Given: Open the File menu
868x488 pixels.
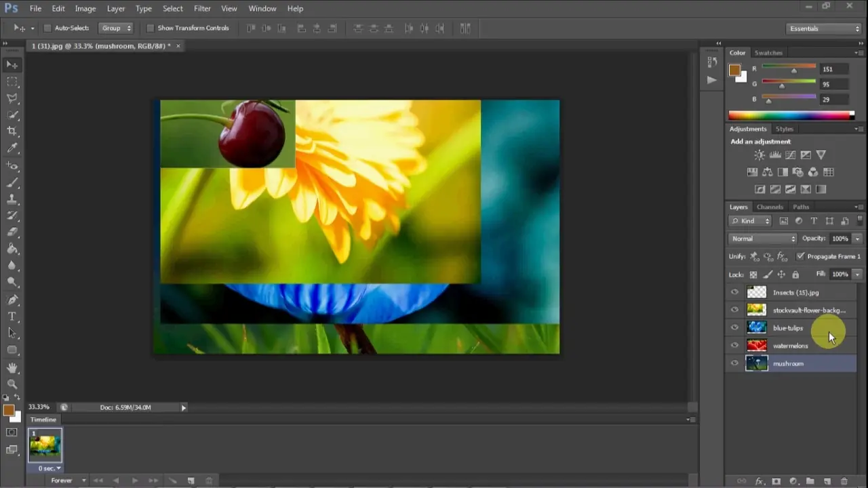Looking at the screenshot, I should [35, 9].
